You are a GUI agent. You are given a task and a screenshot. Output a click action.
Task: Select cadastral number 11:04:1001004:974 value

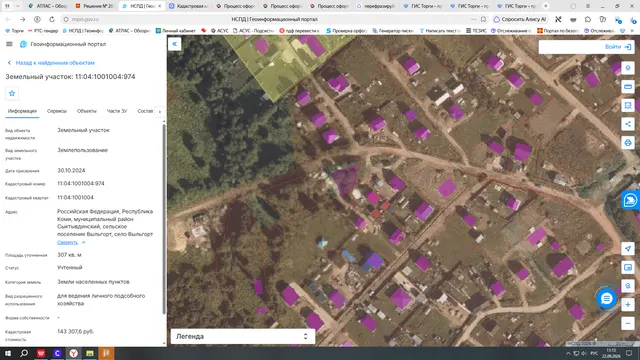coord(81,184)
